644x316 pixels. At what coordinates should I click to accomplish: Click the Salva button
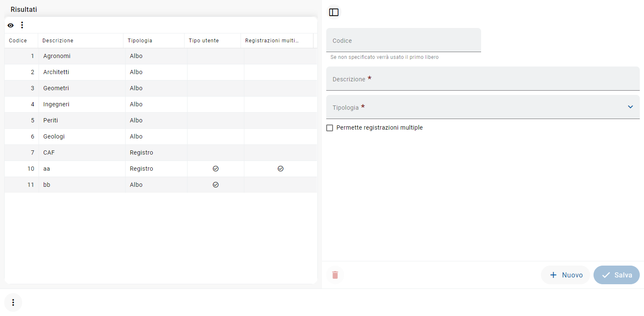[x=616, y=275]
